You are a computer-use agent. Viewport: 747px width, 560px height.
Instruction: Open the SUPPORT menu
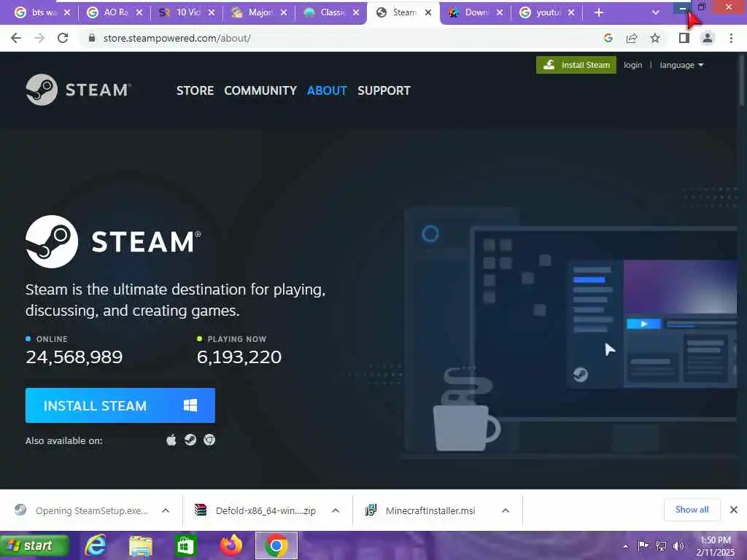384,90
